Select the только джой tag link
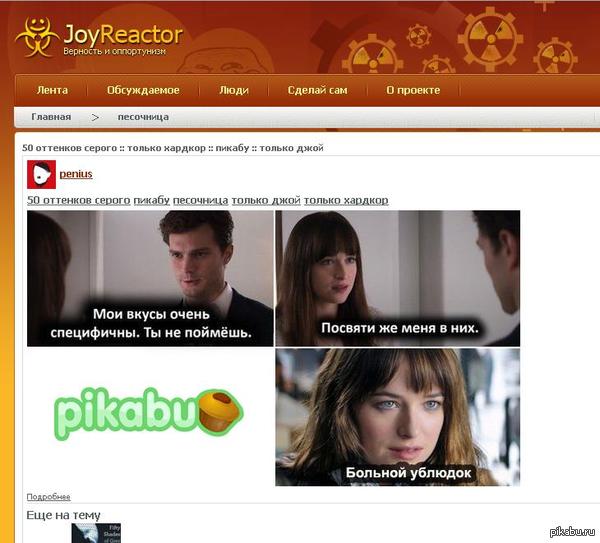600x543 pixels. pyautogui.click(x=266, y=200)
